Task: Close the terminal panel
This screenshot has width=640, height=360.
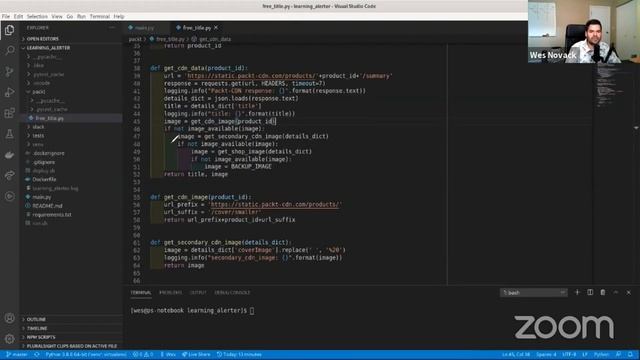Action: pos(629,292)
